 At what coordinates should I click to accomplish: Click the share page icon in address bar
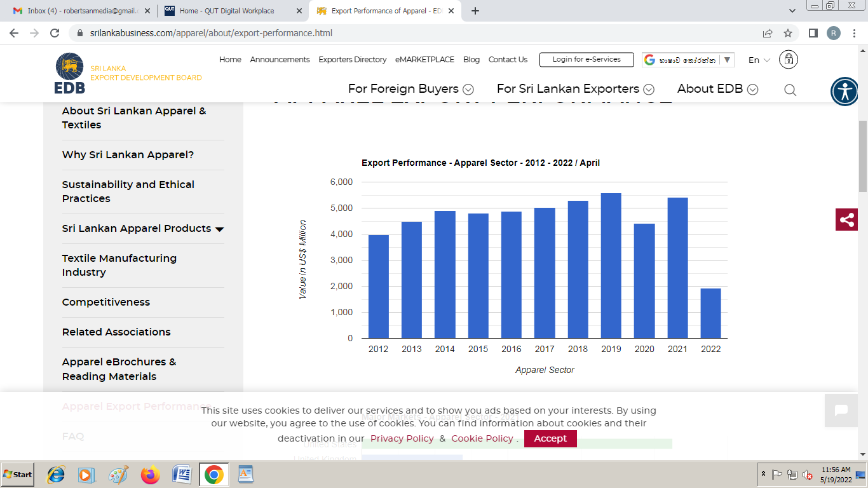pyautogui.click(x=768, y=33)
